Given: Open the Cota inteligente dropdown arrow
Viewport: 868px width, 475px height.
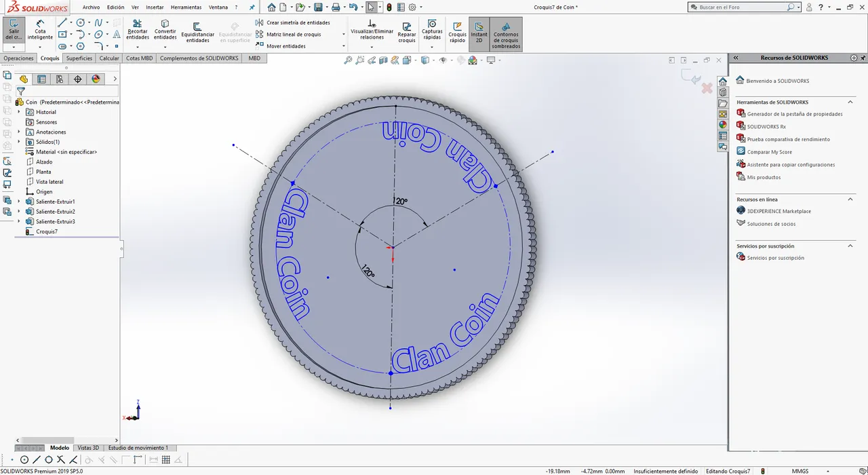Looking at the screenshot, I should (40, 47).
